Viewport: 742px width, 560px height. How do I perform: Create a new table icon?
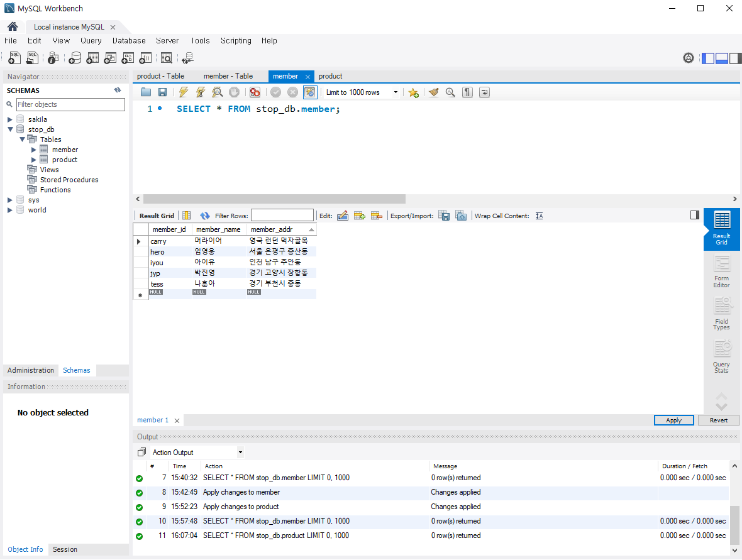[x=93, y=58]
